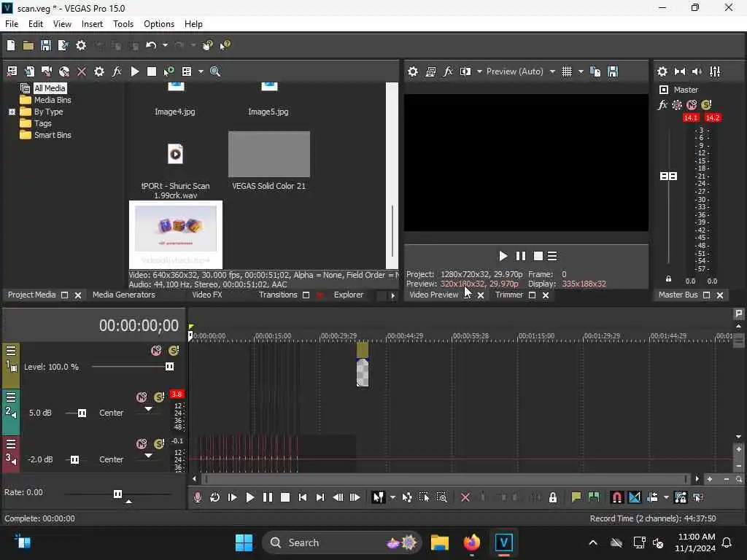Select All Media in the bin tree
Screen dimensions: 747x560
pyautogui.click(x=50, y=88)
